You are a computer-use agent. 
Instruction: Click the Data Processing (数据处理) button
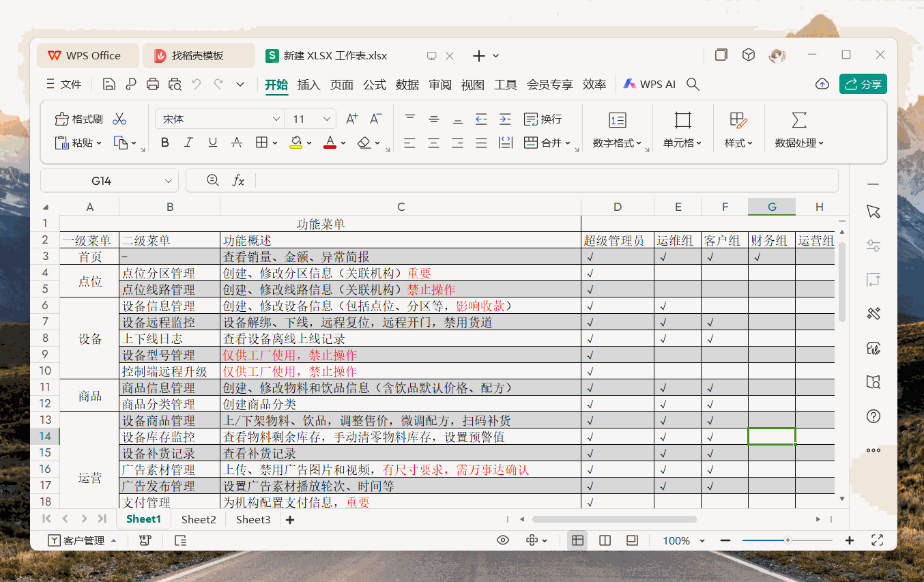click(799, 130)
